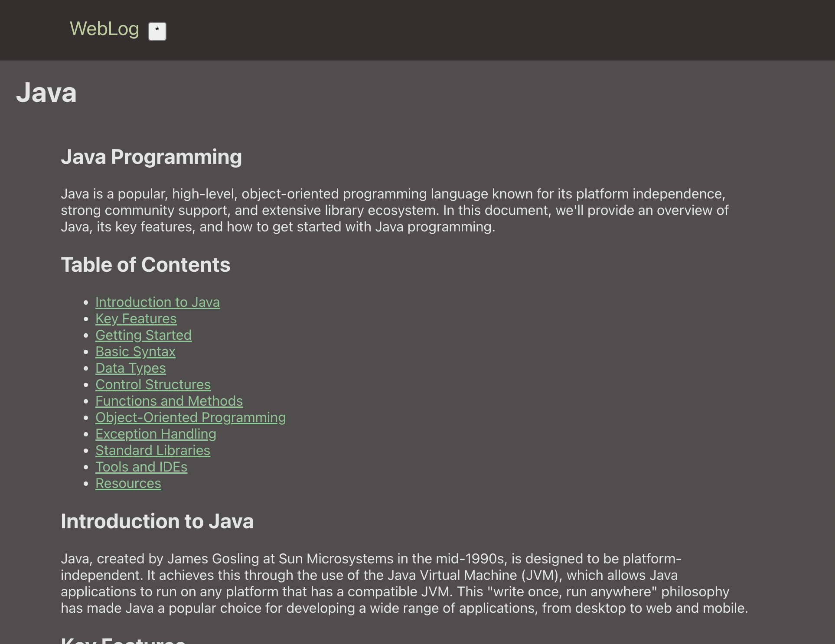Open the Key Features contents link
The height and width of the screenshot is (644, 835).
pyautogui.click(x=136, y=319)
